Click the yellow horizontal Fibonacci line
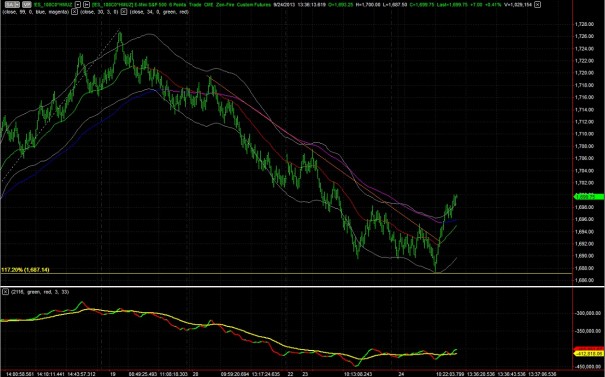 [x=286, y=273]
